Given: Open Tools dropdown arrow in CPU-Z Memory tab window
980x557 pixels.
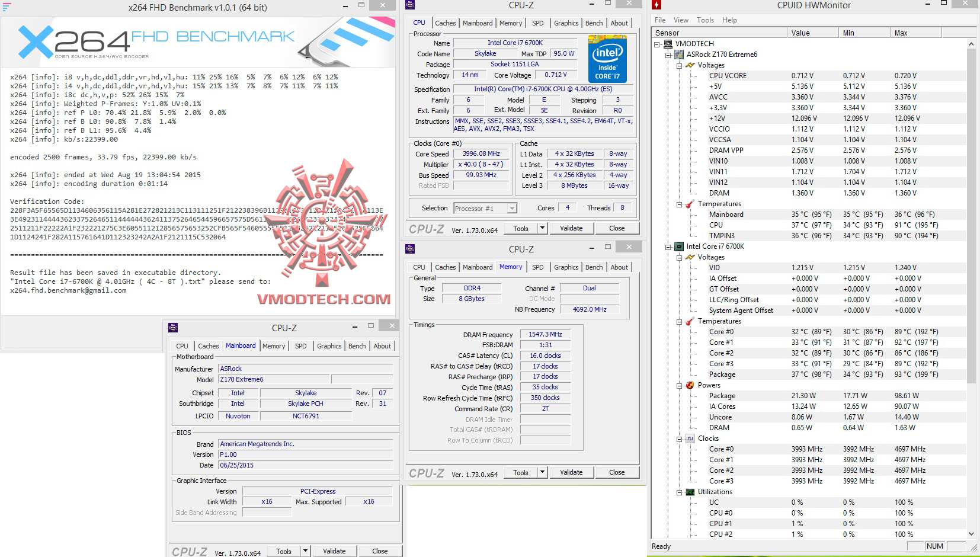Looking at the screenshot, I should tap(542, 472).
